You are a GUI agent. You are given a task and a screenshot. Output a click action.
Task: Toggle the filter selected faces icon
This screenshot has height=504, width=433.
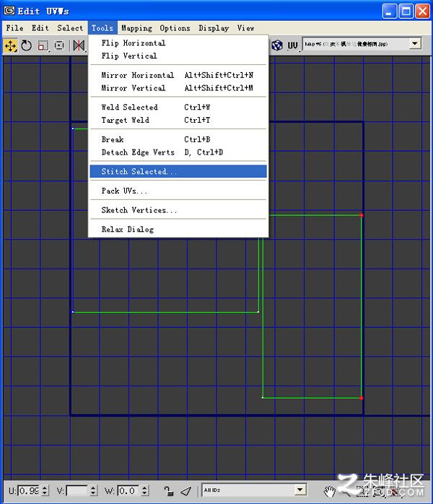coord(185,491)
